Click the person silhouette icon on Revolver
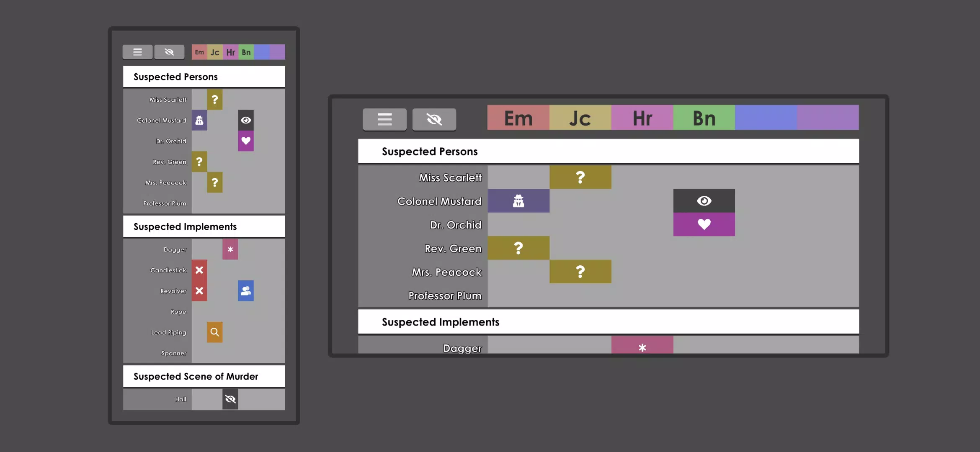This screenshot has height=452, width=980. pyautogui.click(x=245, y=290)
